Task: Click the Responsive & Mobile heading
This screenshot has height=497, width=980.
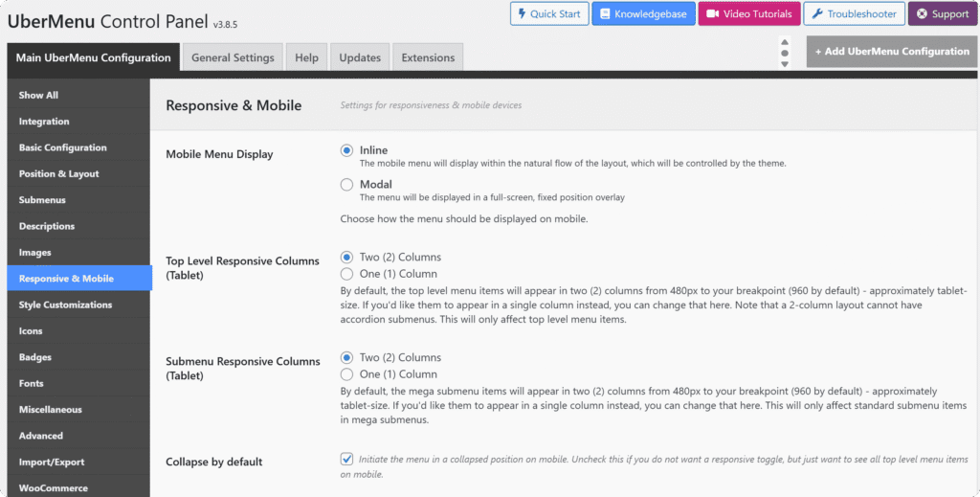Action: click(234, 105)
